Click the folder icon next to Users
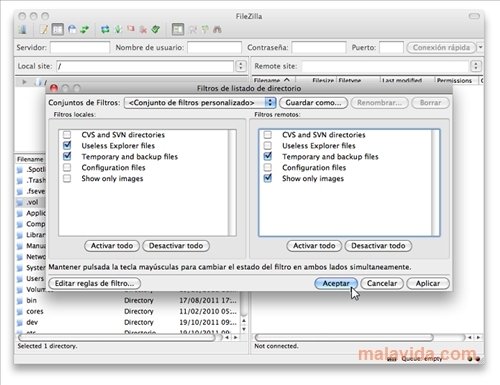The image size is (500, 385). tap(20, 279)
